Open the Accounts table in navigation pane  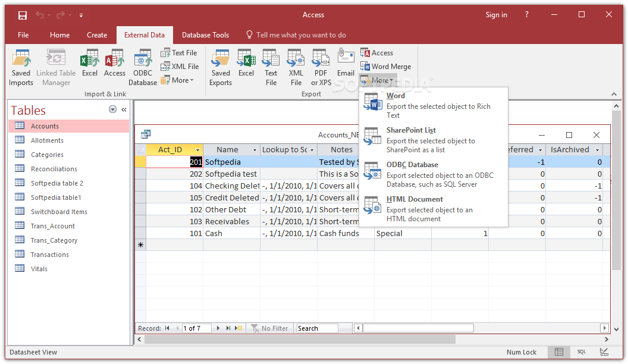[69, 126]
